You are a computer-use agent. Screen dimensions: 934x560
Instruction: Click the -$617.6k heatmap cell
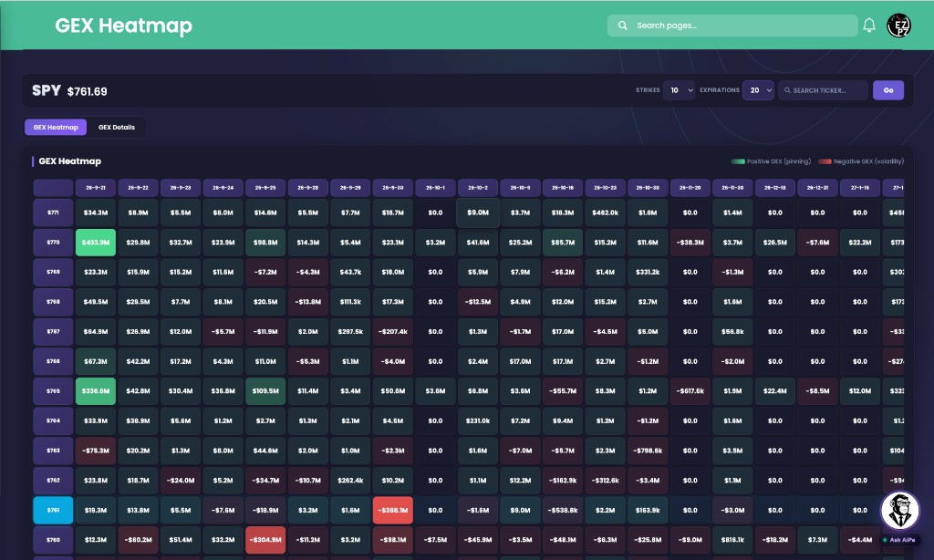coord(690,391)
